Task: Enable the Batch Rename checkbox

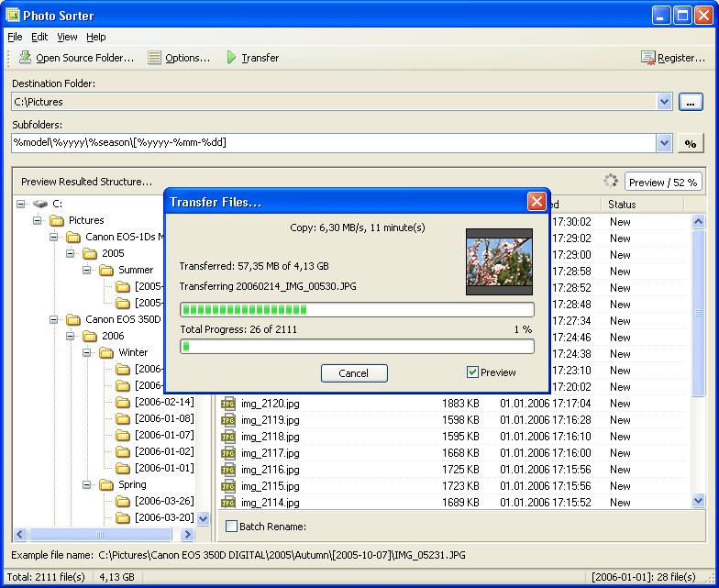Action: point(231,527)
